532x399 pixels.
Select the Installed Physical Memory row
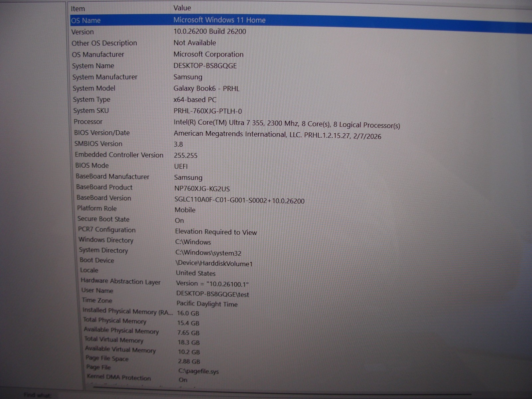(128, 311)
